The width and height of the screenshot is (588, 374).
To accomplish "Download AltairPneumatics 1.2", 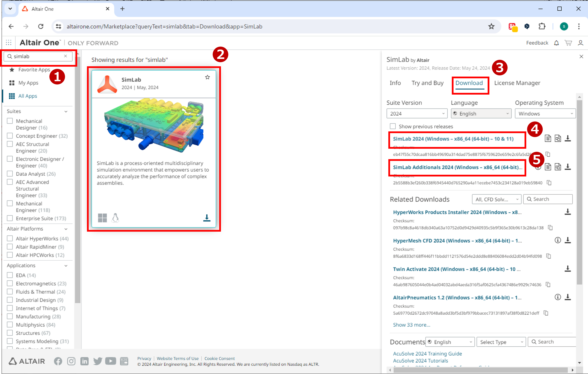I will 568,297.
